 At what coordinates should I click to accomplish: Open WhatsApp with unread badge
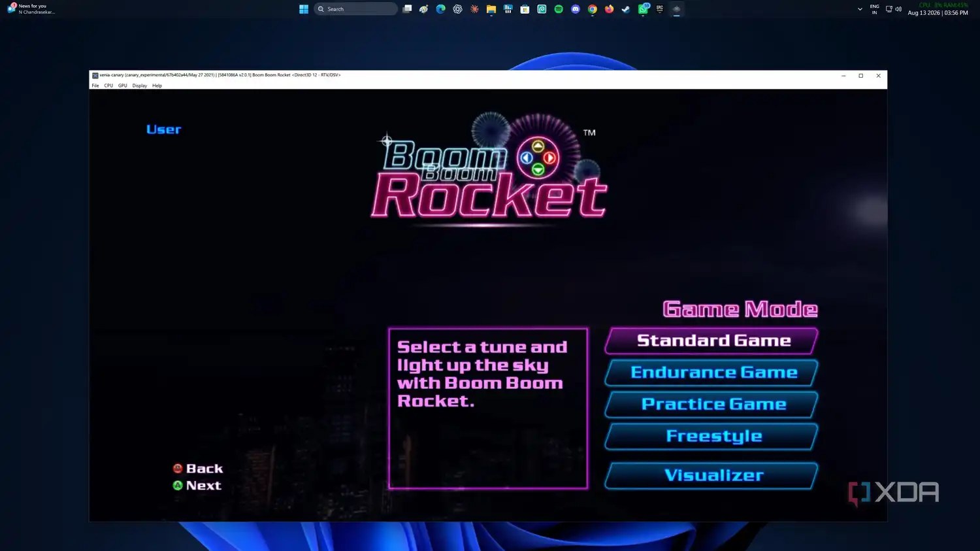click(x=643, y=9)
